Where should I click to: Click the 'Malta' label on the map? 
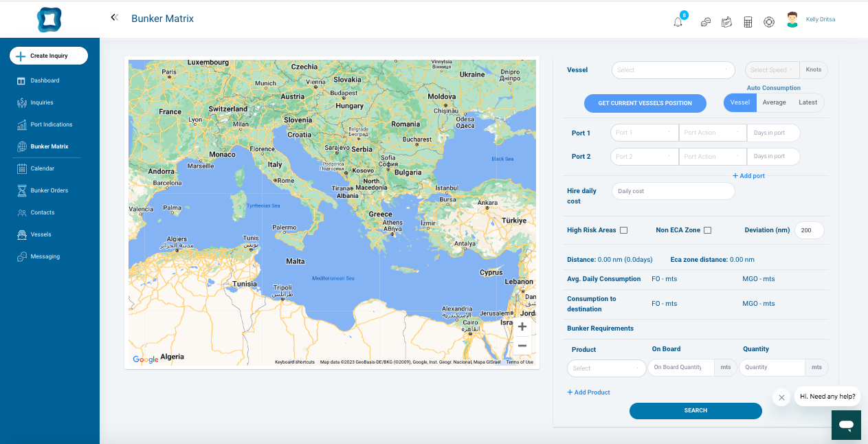[296, 261]
